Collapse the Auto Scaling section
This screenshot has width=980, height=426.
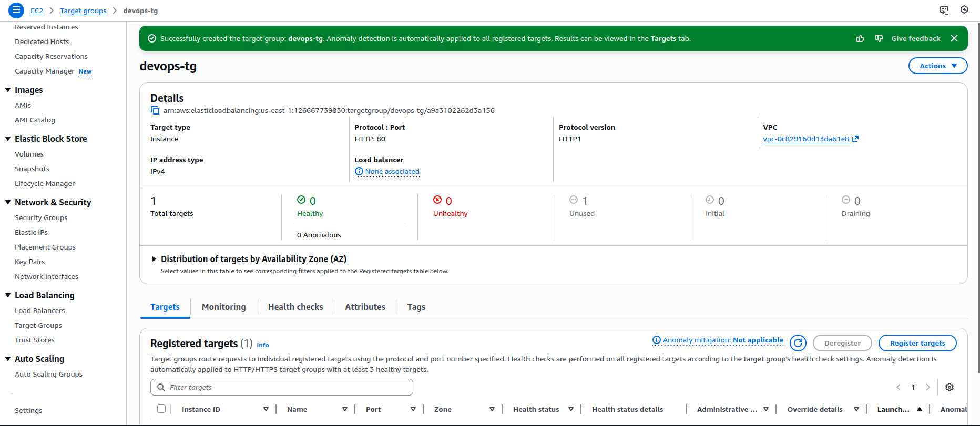coord(8,359)
